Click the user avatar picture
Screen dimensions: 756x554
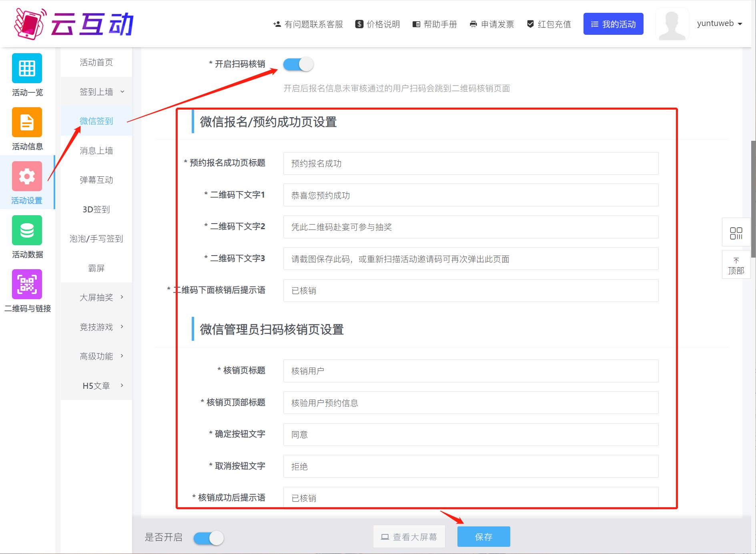click(x=672, y=25)
